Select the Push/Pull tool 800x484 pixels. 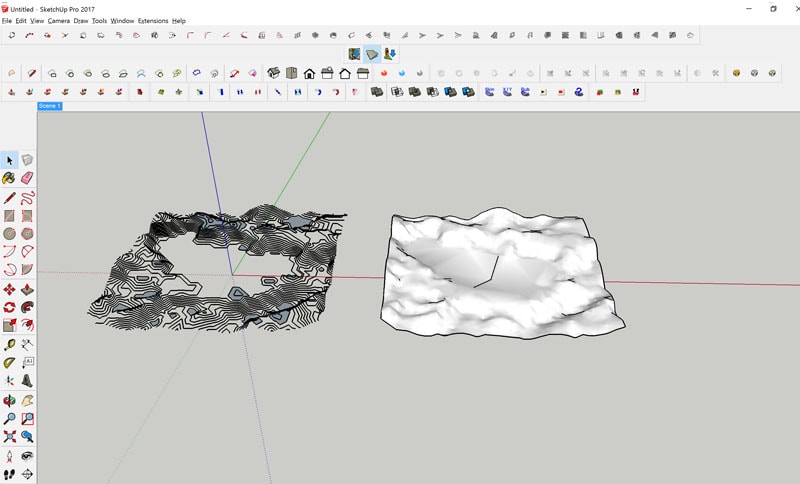(x=27, y=290)
